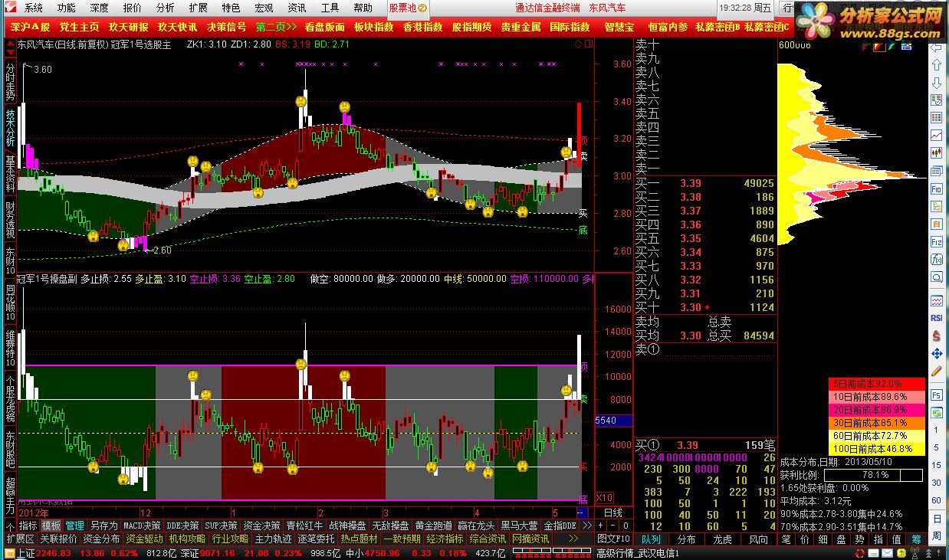949x560 pixels.
Task: Click the 买一 price 3.39 row
Action: 704,184
